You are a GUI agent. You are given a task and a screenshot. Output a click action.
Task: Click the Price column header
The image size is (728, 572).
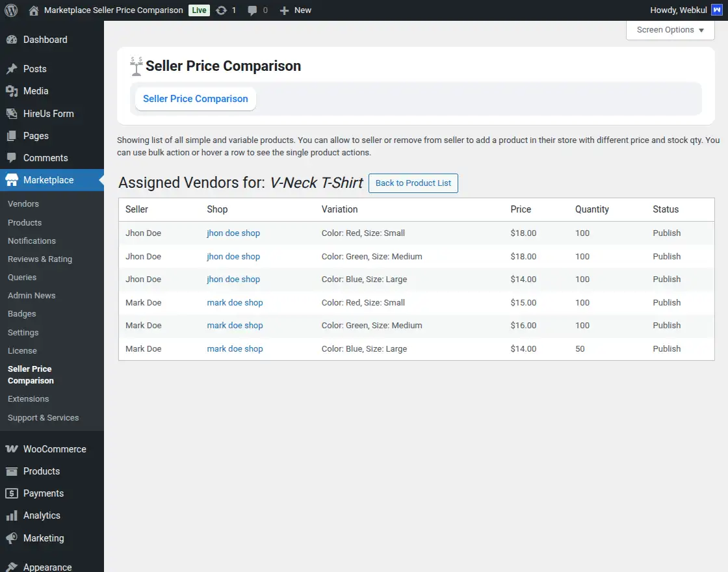coord(521,209)
